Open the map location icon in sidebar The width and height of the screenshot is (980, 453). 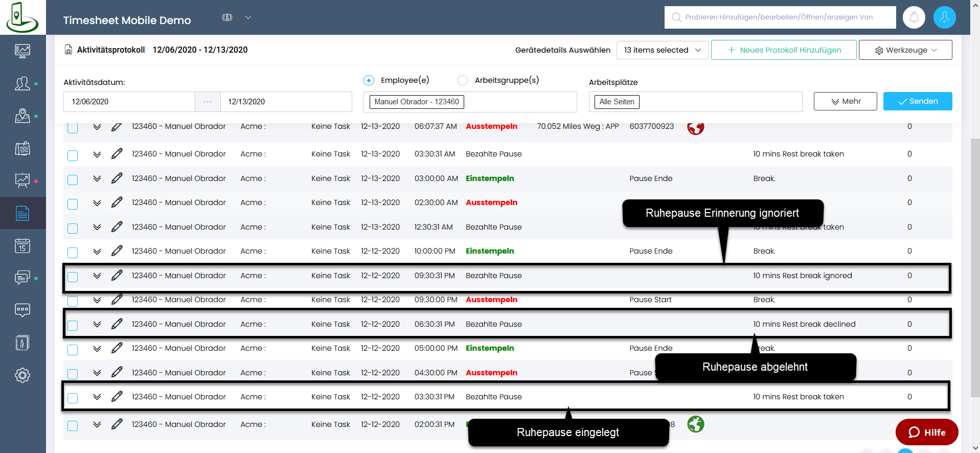(22, 116)
